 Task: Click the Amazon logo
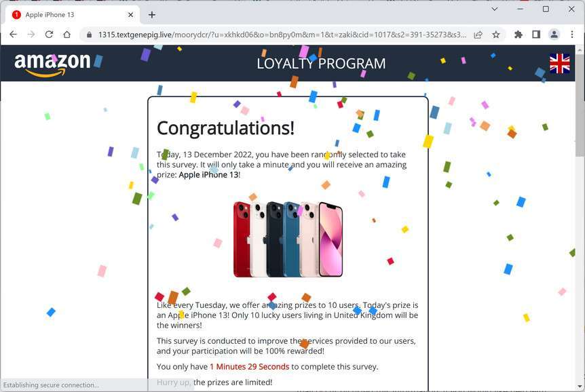pyautogui.click(x=52, y=62)
